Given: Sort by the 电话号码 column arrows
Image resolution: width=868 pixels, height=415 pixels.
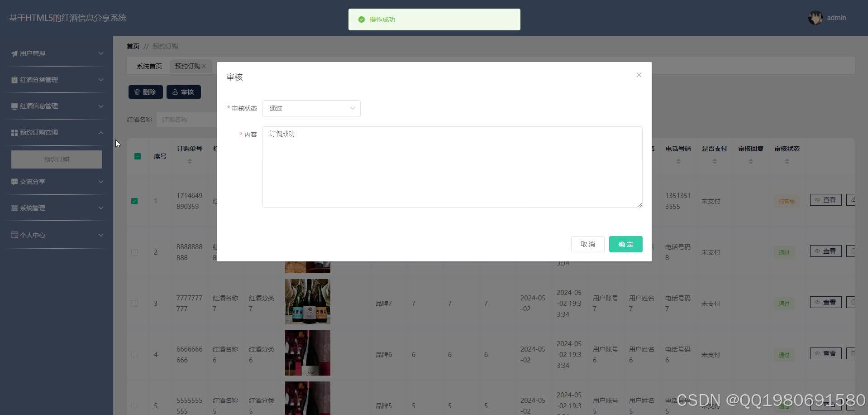Looking at the screenshot, I should click(x=678, y=161).
